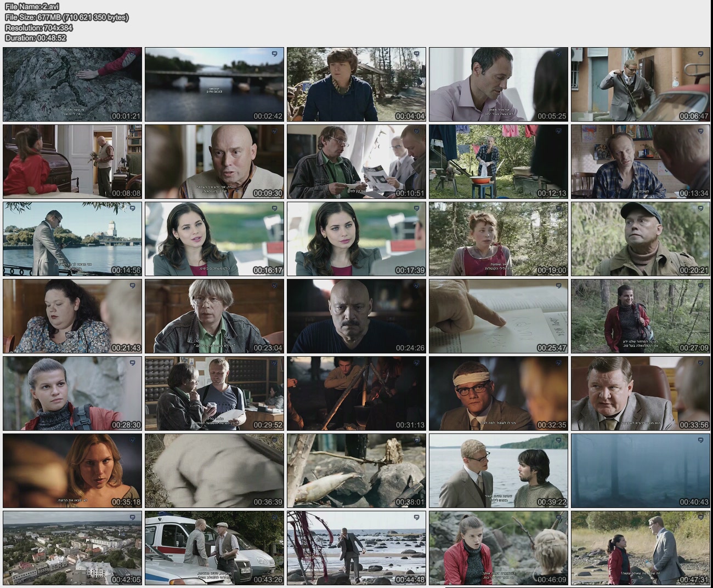Select the thumbnail marked 00:04:04
The image size is (713, 588).
click(x=356, y=84)
